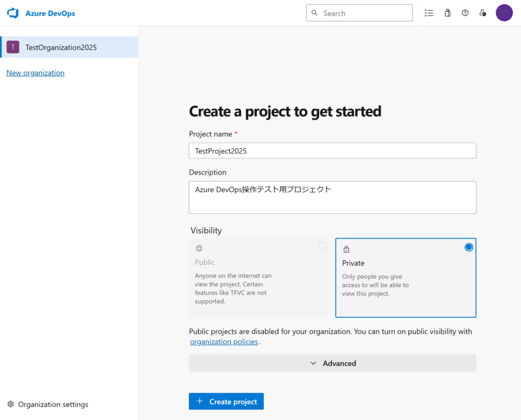Select the Private visibility radio button
This screenshot has height=420, width=521.
pos(469,247)
